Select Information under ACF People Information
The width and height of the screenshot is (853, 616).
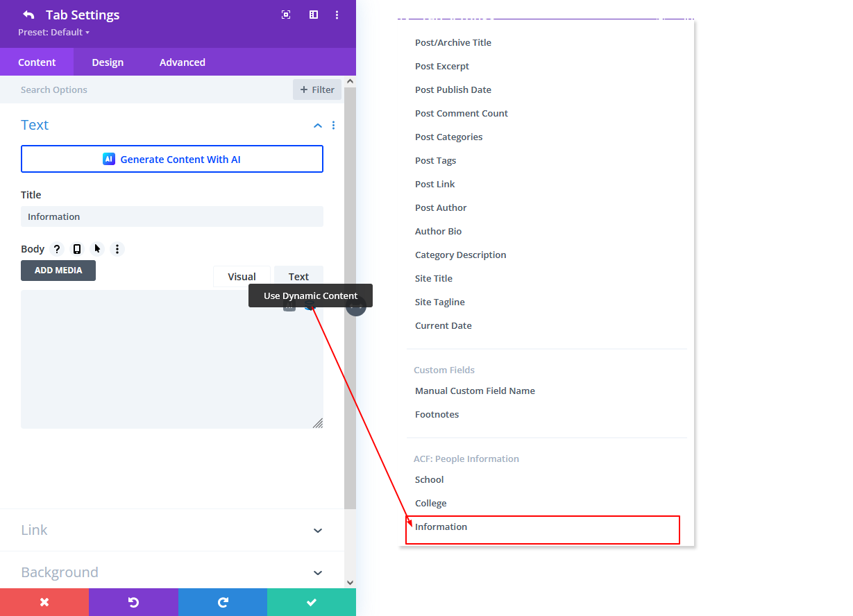pos(440,527)
